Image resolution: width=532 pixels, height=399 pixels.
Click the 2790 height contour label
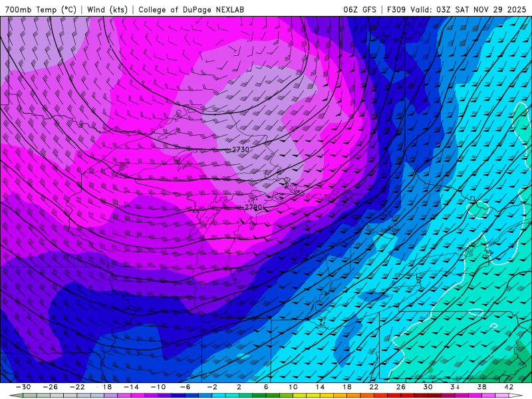253,207
